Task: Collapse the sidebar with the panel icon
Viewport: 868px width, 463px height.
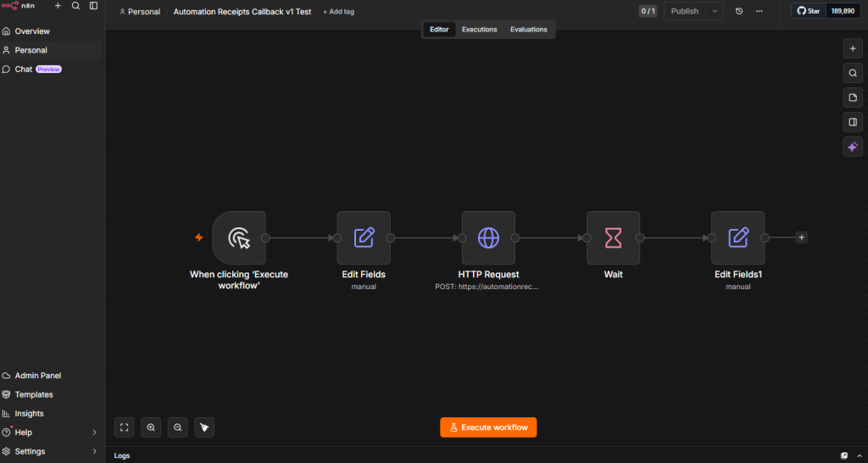Action: click(x=93, y=6)
